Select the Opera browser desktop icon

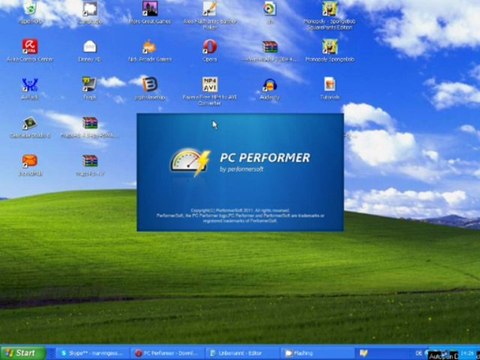[x=210, y=47]
